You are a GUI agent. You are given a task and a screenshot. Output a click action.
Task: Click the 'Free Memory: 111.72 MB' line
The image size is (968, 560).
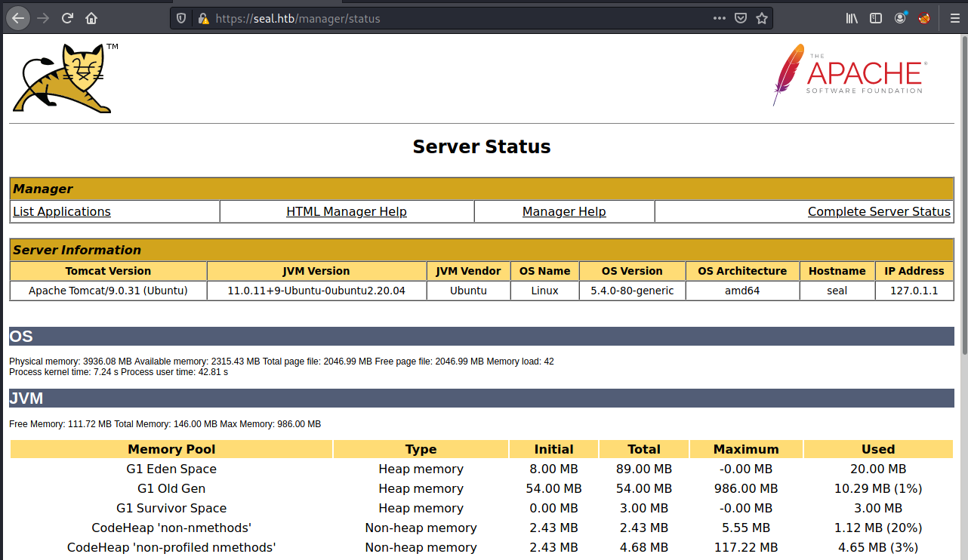point(165,424)
